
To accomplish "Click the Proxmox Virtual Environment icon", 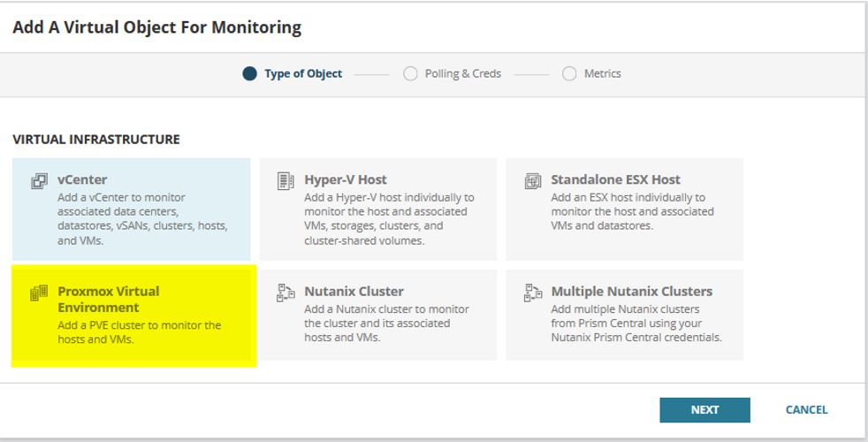I will pos(39,293).
